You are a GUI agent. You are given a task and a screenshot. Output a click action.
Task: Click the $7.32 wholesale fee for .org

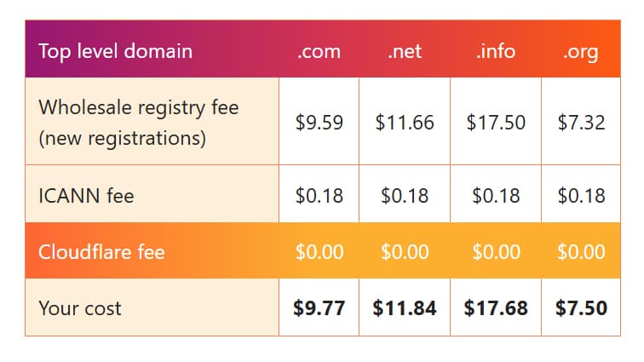point(581,123)
